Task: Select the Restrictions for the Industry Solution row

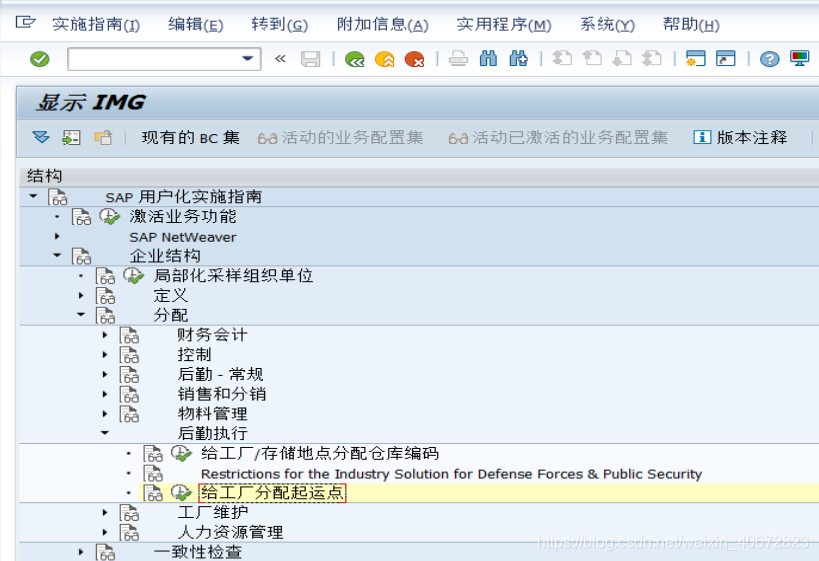Action: pyautogui.click(x=451, y=474)
